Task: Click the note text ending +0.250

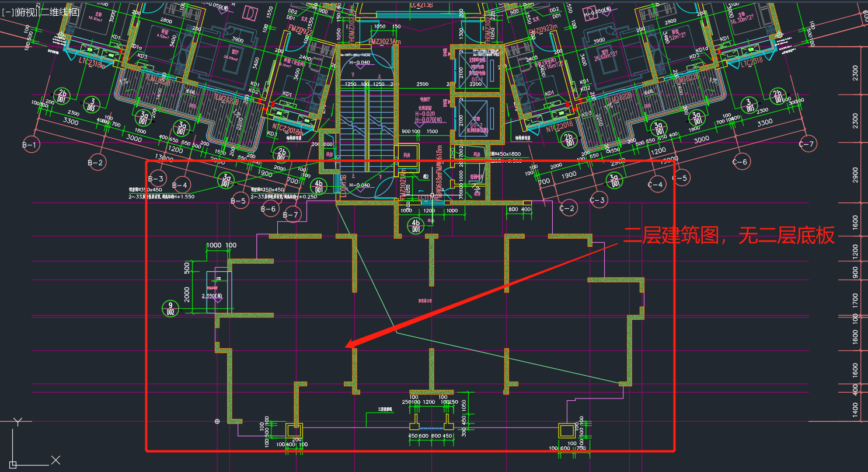Action: coord(284,197)
